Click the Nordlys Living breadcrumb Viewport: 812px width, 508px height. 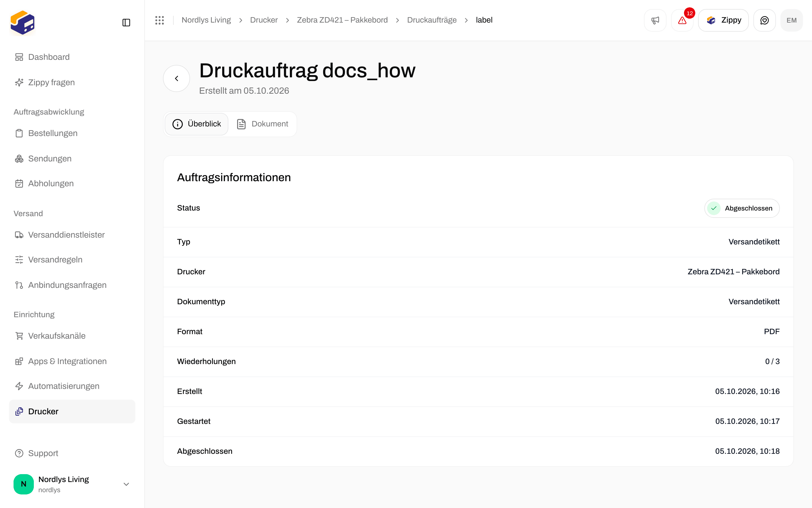[206, 20]
